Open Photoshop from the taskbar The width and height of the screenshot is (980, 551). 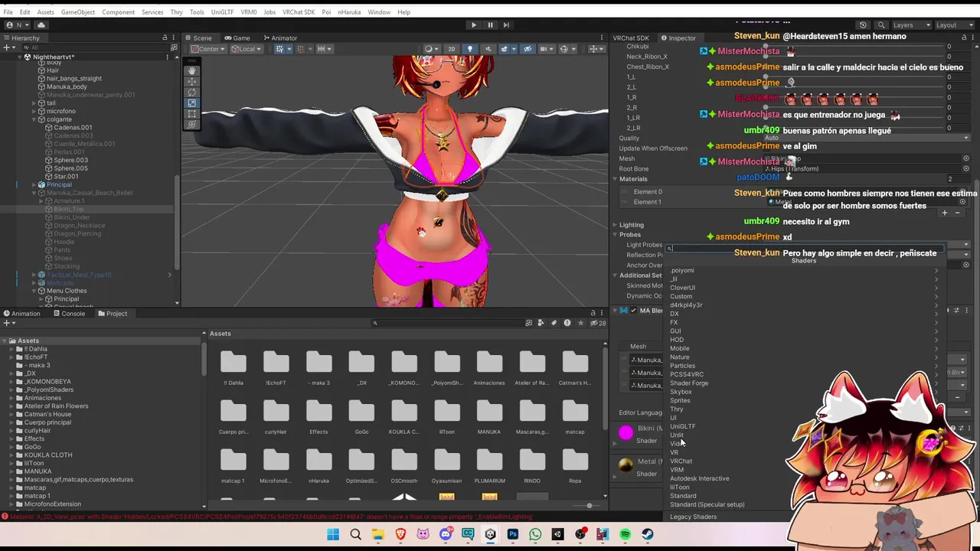click(513, 535)
